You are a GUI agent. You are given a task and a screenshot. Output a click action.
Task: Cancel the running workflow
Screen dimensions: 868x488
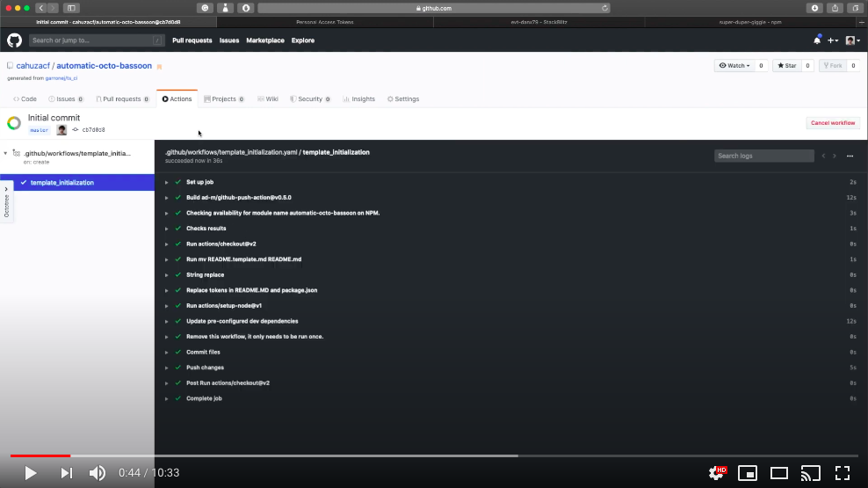pos(833,123)
